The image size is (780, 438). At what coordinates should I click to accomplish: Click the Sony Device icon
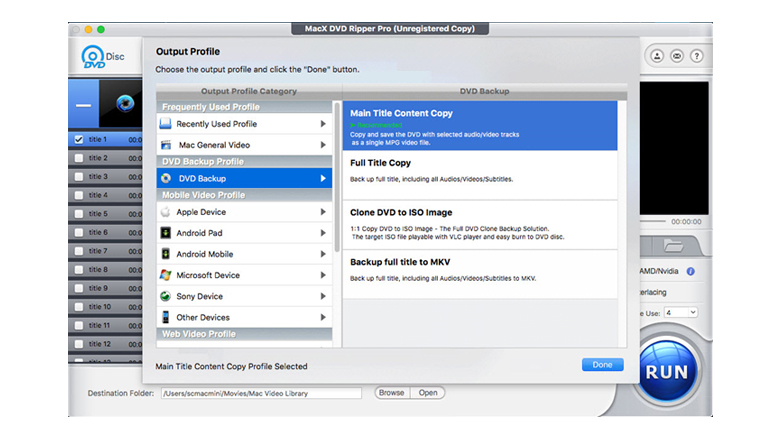click(166, 296)
